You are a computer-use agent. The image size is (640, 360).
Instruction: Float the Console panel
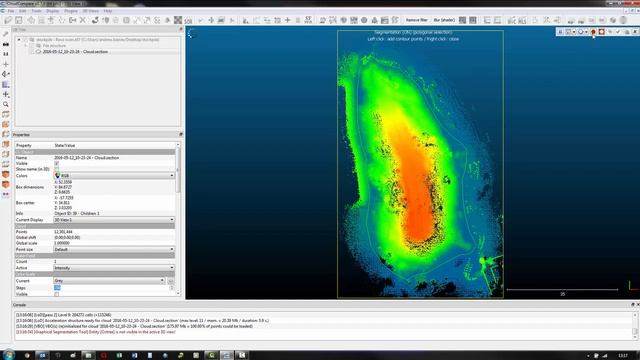point(633,304)
